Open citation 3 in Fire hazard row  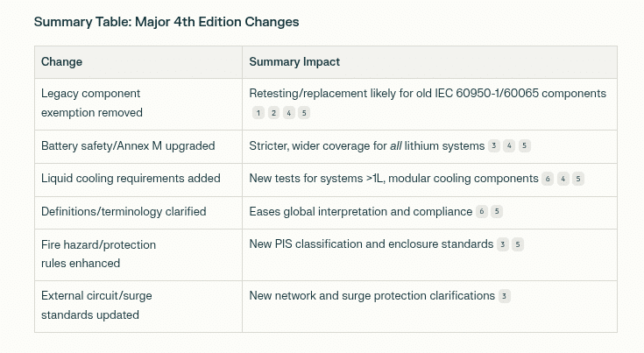(503, 244)
